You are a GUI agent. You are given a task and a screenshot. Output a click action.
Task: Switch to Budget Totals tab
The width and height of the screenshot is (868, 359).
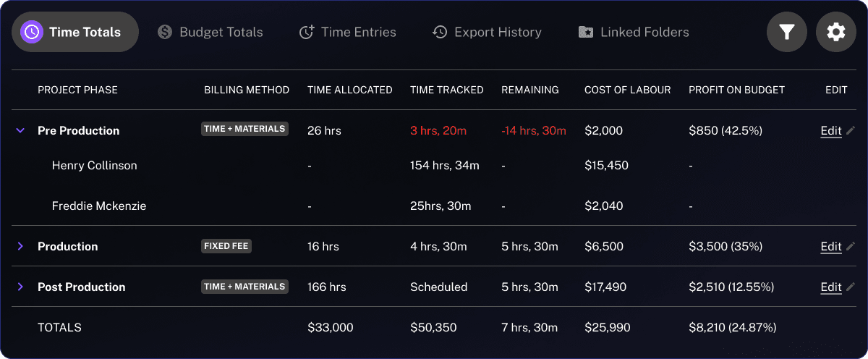coord(210,32)
